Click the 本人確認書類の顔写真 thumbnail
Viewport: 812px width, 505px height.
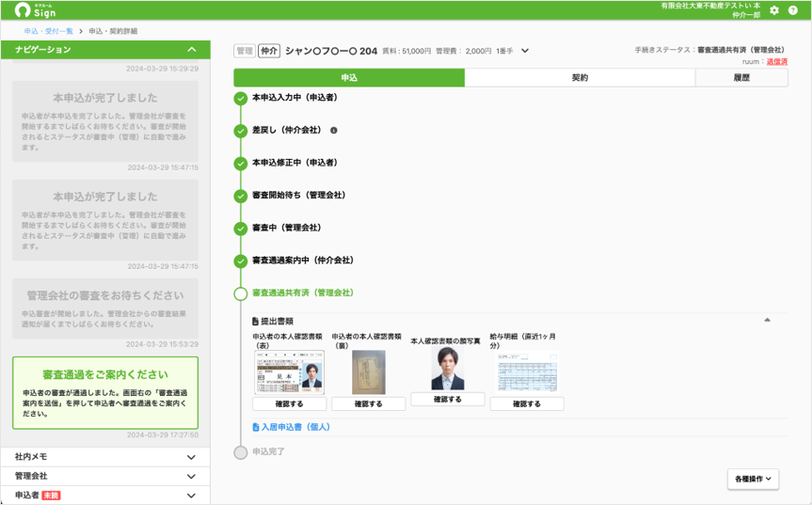(448, 369)
